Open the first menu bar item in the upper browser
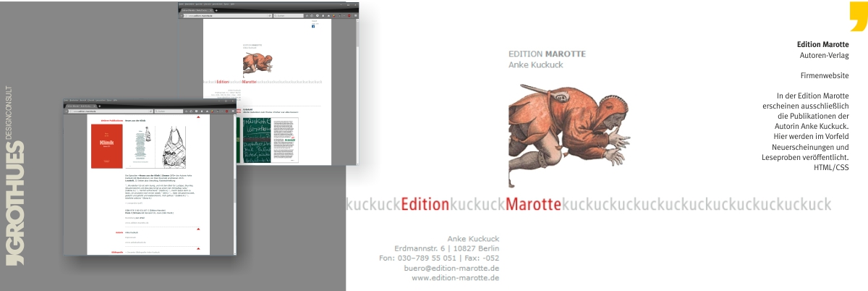This screenshot has width=868, height=291. click(183, 4)
